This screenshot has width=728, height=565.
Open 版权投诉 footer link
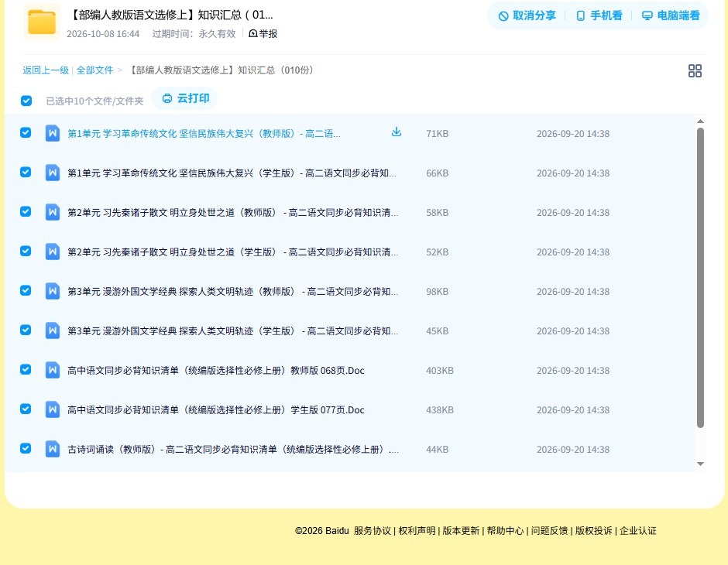pyautogui.click(x=594, y=531)
